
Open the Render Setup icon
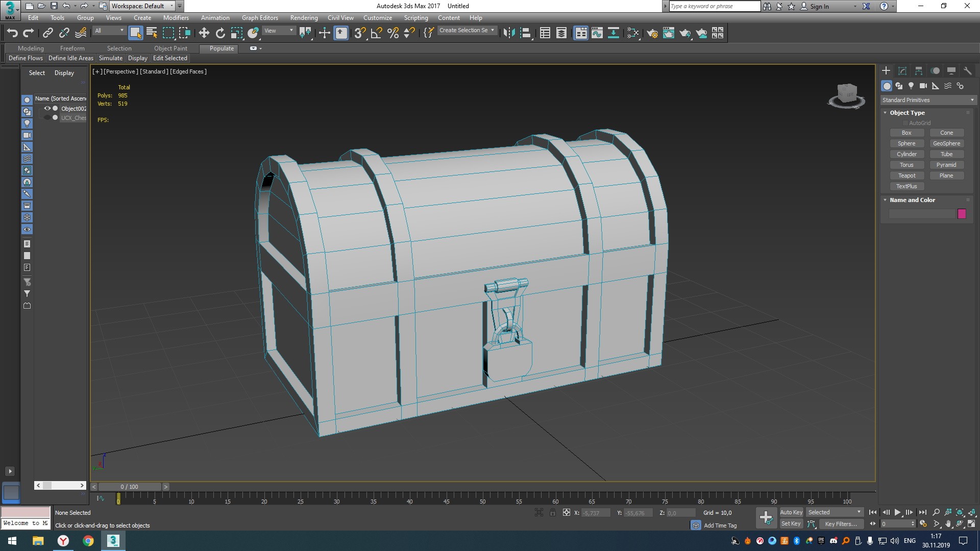click(x=652, y=33)
